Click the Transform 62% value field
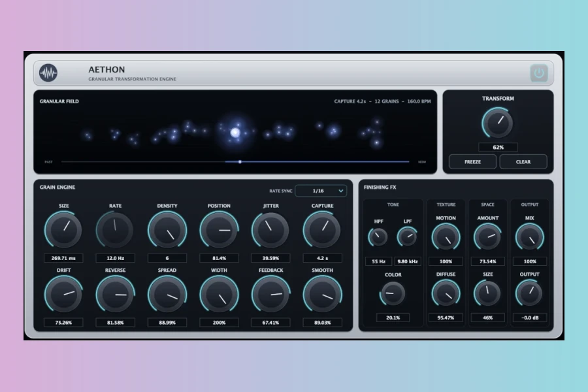The image size is (588, 392). 498,147
